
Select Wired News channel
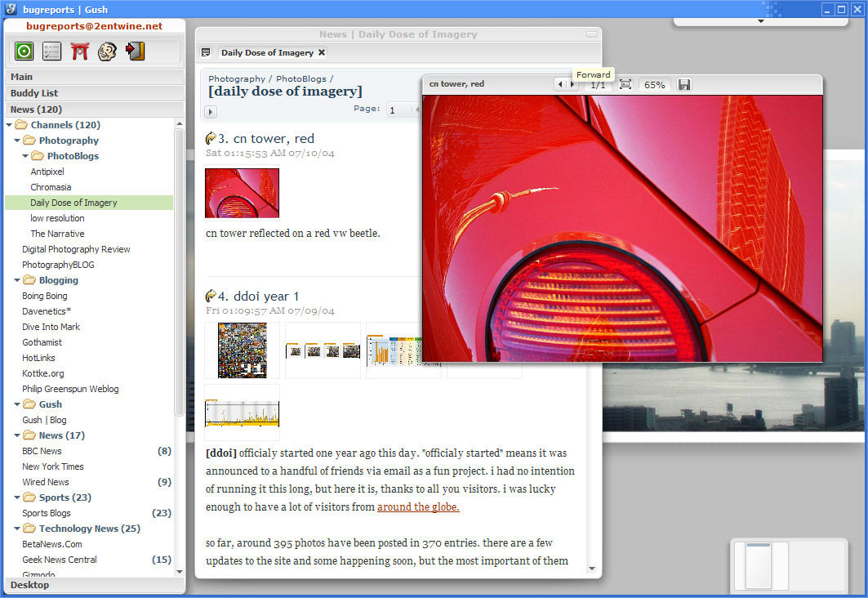[x=46, y=482]
